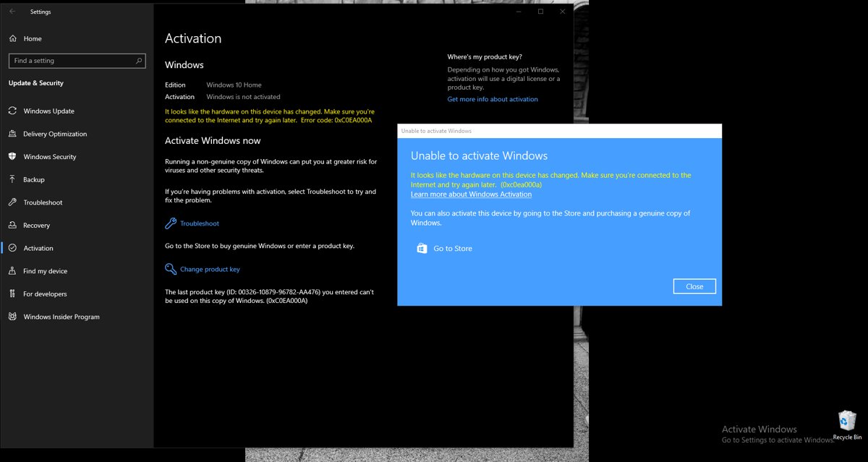Click the key icon beside Change product key
The image size is (868, 462).
[x=171, y=269]
